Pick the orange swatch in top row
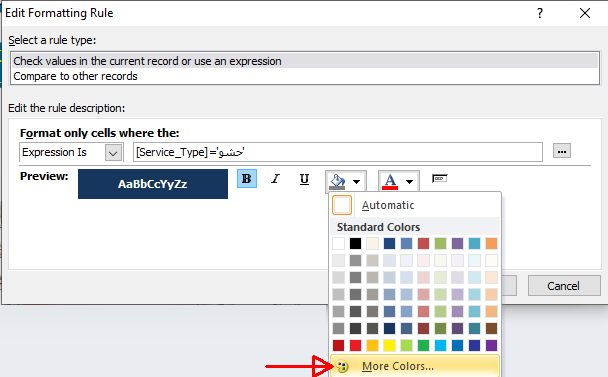 pos(491,244)
